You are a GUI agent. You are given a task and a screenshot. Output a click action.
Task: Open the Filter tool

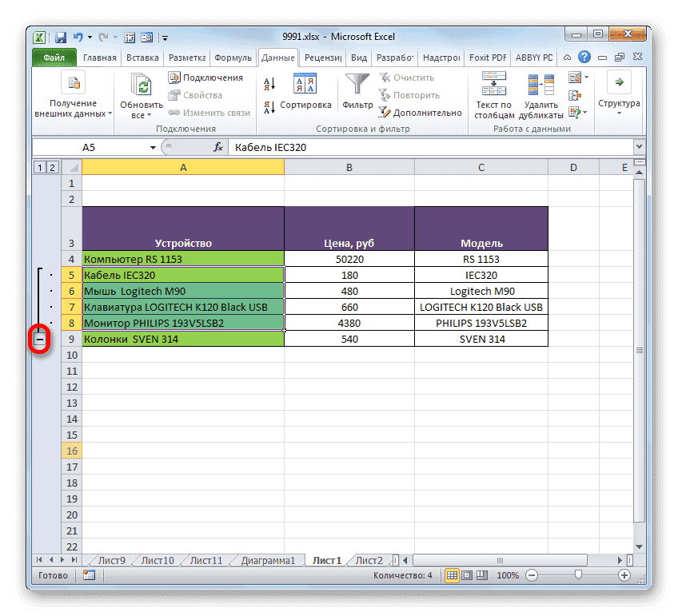(357, 88)
